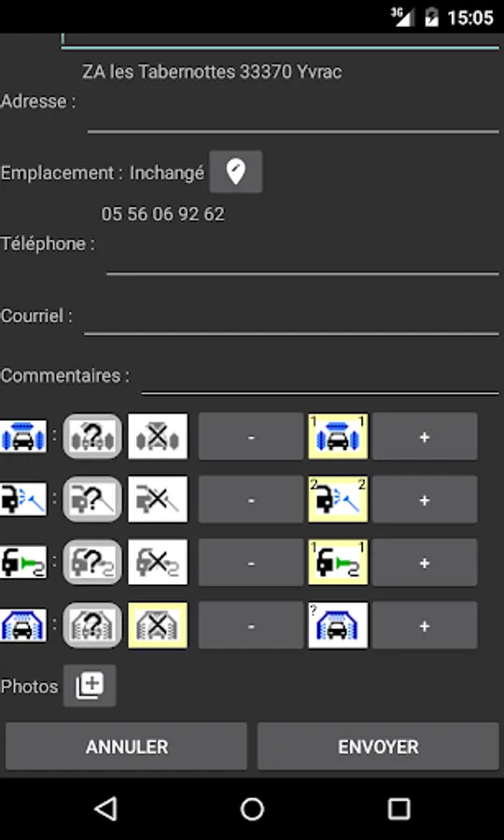The height and width of the screenshot is (840, 504).
Task: Increase the pressure washer count
Action: pyautogui.click(x=425, y=499)
